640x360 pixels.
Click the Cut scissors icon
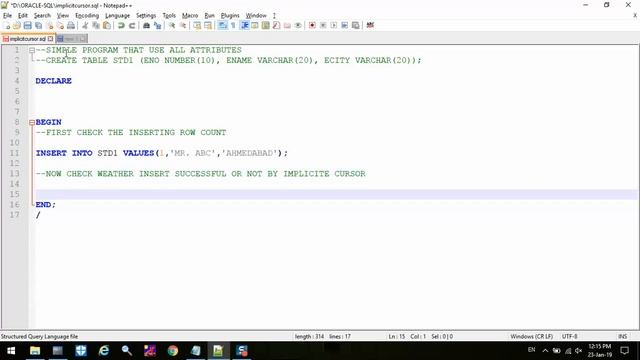85,25
